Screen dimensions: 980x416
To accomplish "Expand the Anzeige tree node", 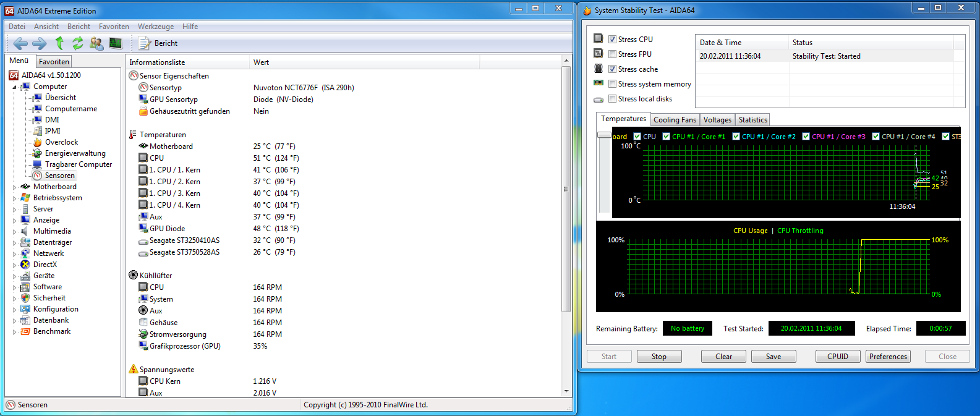I will [x=14, y=220].
